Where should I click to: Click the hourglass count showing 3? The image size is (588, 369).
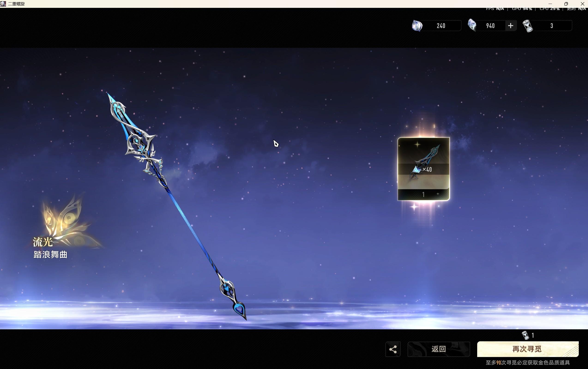click(x=552, y=26)
